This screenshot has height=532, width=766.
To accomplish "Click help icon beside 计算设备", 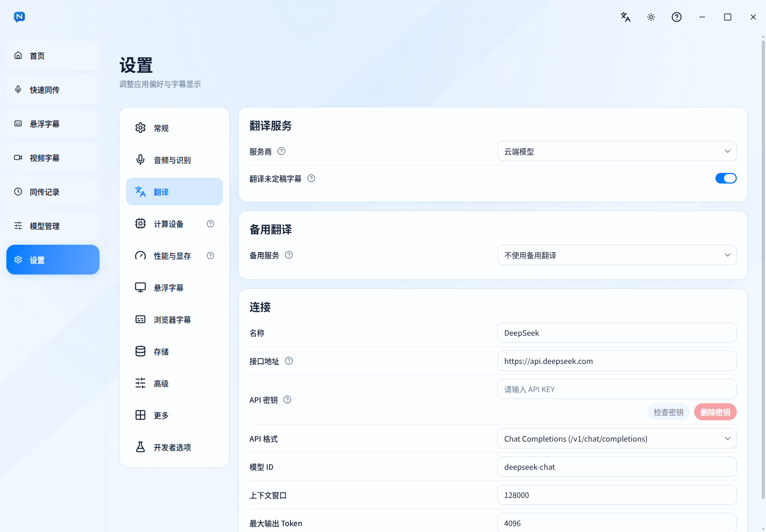I will 211,224.
